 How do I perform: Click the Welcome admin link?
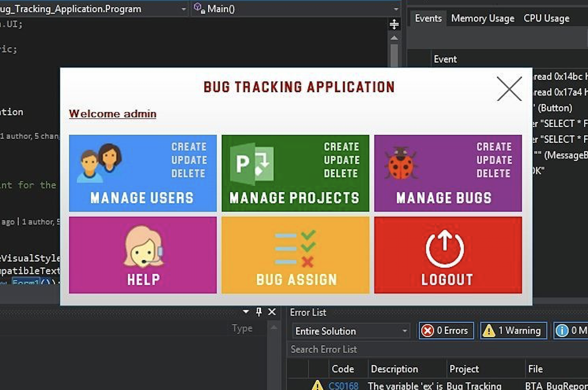(x=112, y=114)
